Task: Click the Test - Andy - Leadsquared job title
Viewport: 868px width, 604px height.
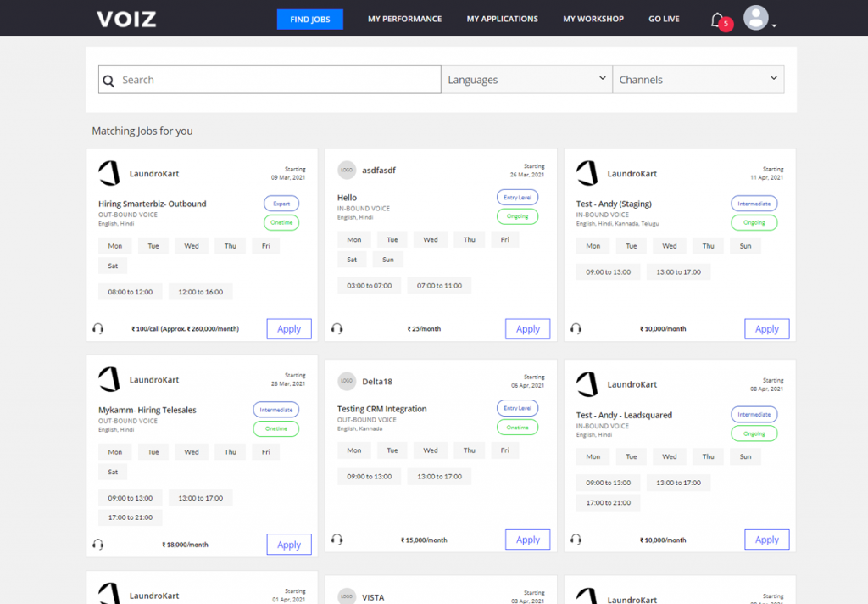Action: (624, 415)
